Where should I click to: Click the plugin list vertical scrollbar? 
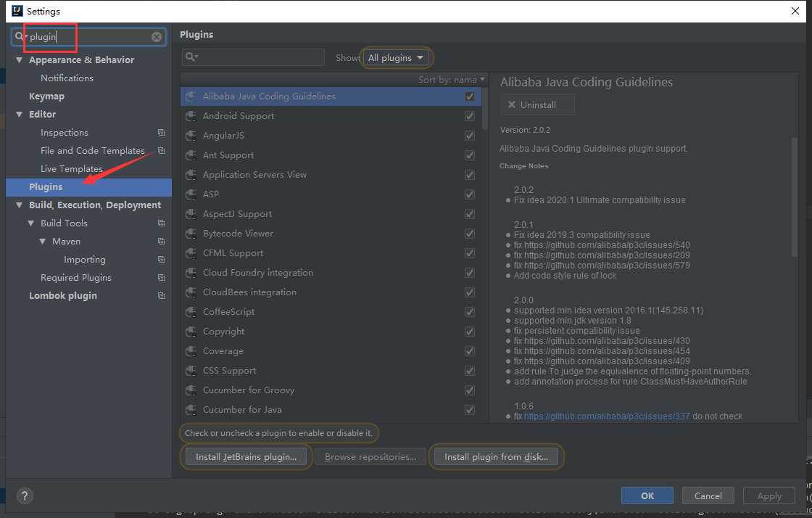tap(485, 109)
